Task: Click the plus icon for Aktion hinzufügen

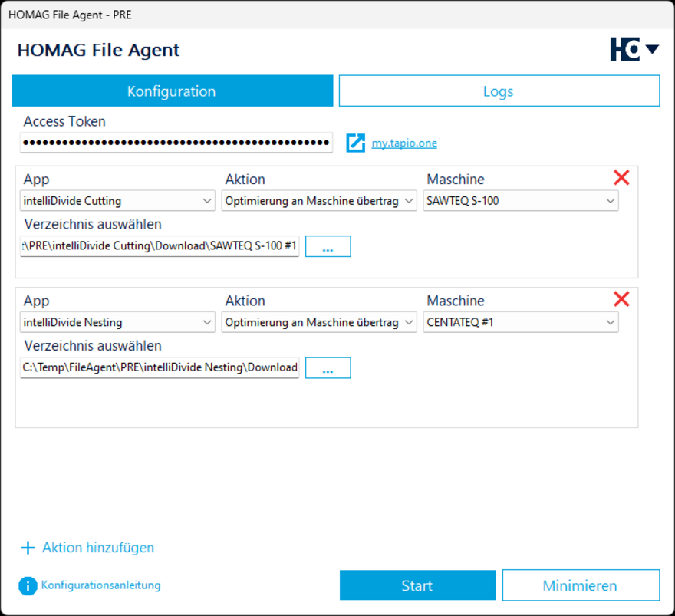Action: coord(28,548)
